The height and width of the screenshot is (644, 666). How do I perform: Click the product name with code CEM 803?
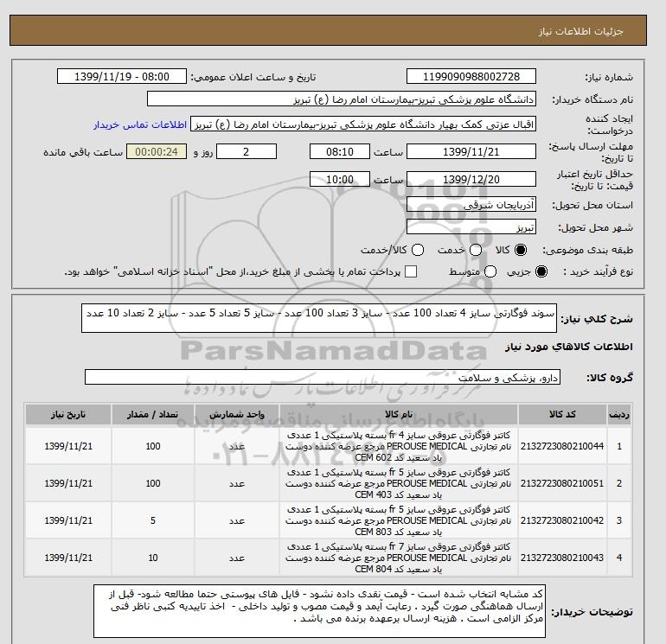tap(399, 520)
